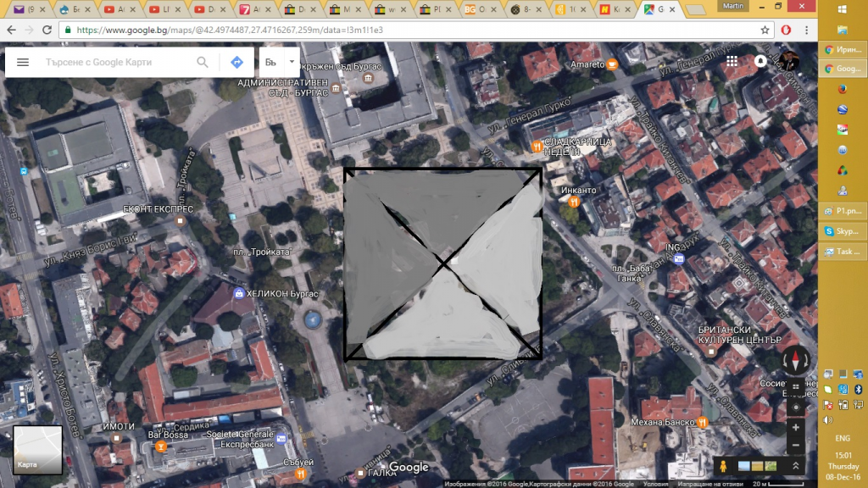This screenshot has width=868, height=488.
Task: Select the Инканто restaurant marker
Action: (574, 202)
